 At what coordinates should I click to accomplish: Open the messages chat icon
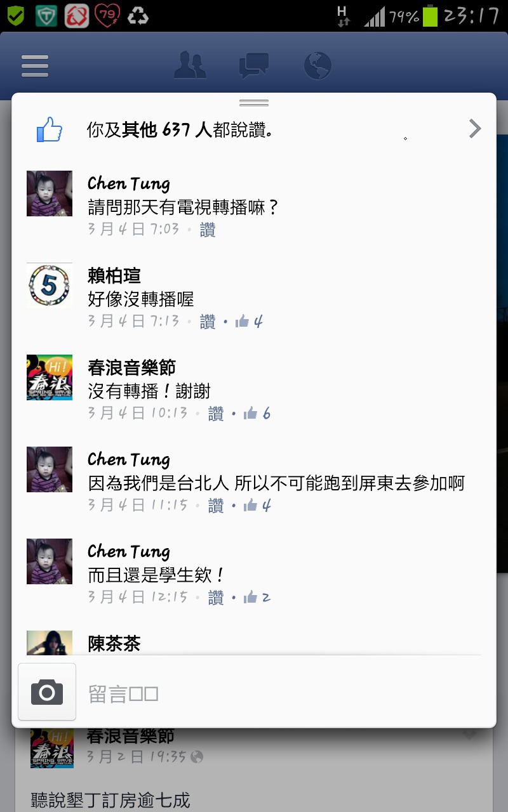254,66
